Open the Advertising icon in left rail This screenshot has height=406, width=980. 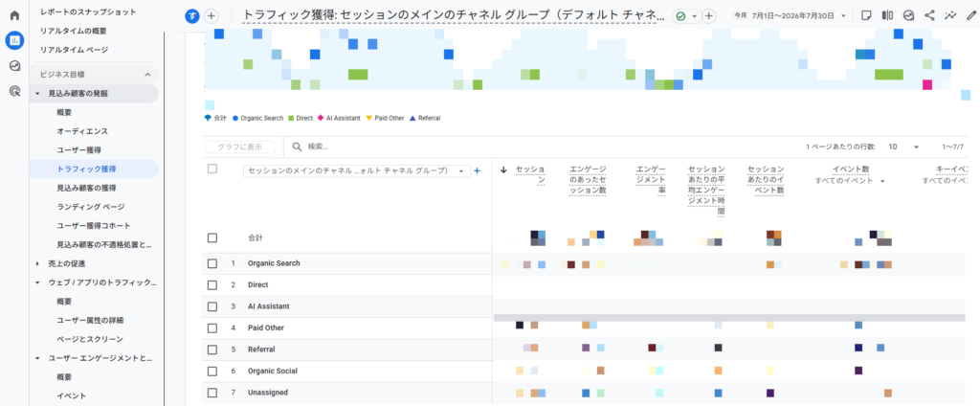[14, 91]
